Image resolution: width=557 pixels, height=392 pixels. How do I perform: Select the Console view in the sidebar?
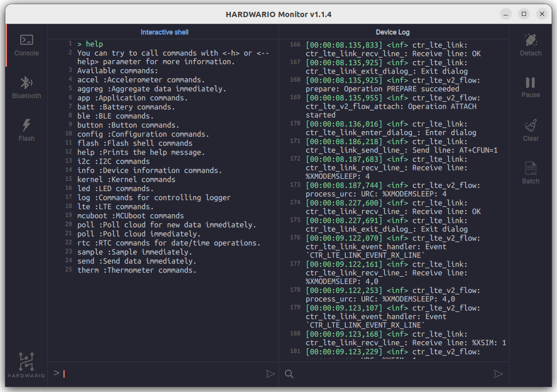tap(26, 45)
